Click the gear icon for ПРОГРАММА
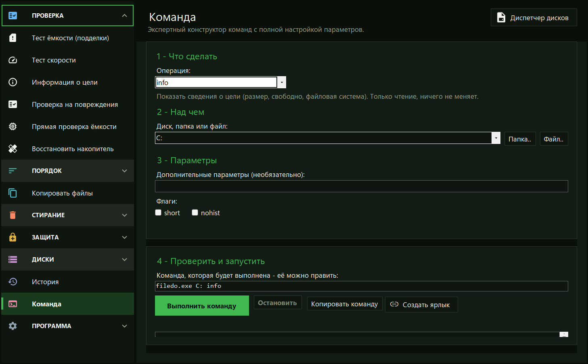 (13, 326)
